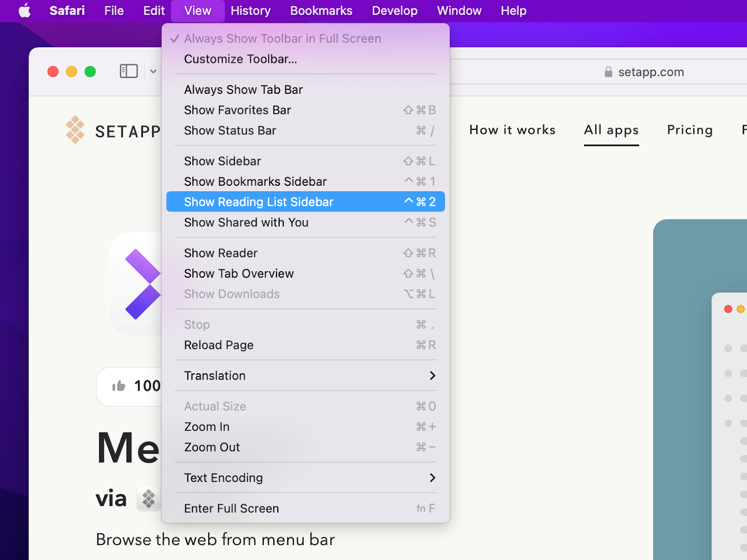Click the small Setapp icon next to 'via'
This screenshot has width=747, height=560.
coord(148,499)
